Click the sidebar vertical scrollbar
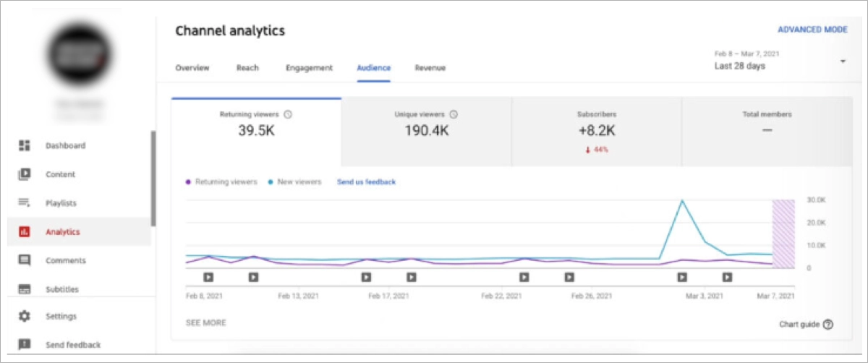 tap(153, 179)
